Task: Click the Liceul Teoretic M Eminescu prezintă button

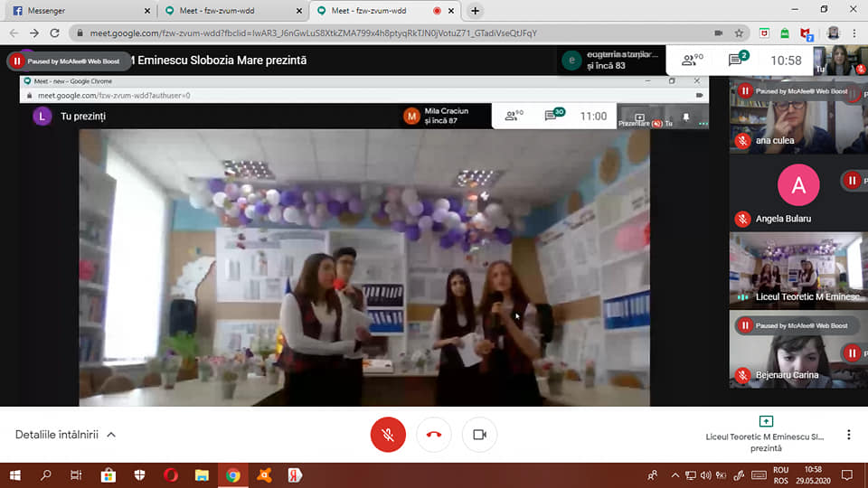Action: click(766, 435)
